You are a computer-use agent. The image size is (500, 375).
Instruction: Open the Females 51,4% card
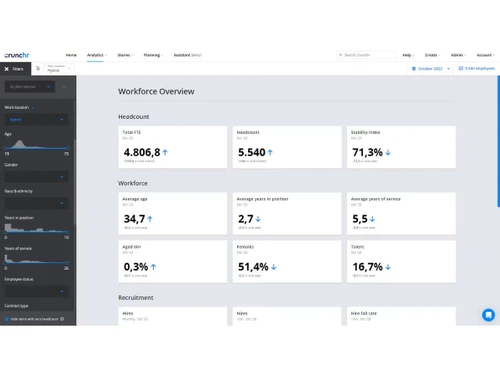click(x=287, y=262)
